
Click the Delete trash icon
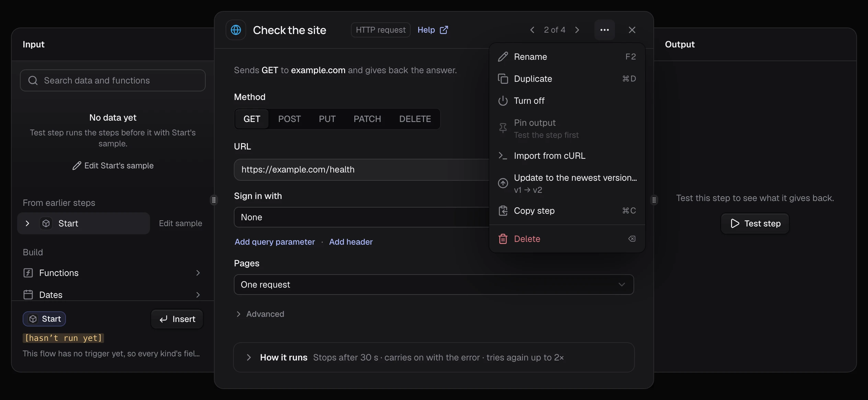pyautogui.click(x=503, y=239)
